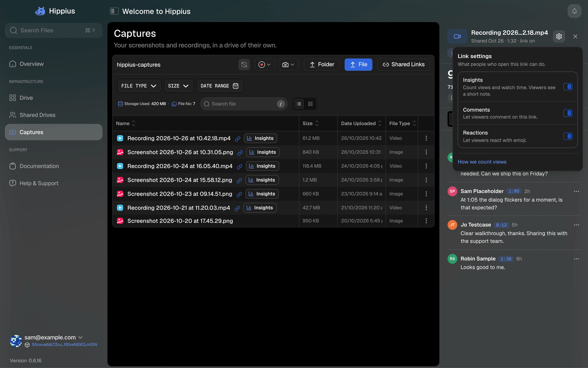Open more options on Jo Testcase comment
The image size is (588, 368).
pos(577,225)
